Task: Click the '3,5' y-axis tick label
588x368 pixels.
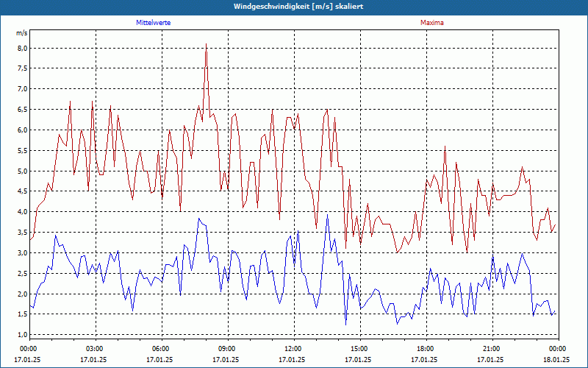Action: [x=22, y=232]
